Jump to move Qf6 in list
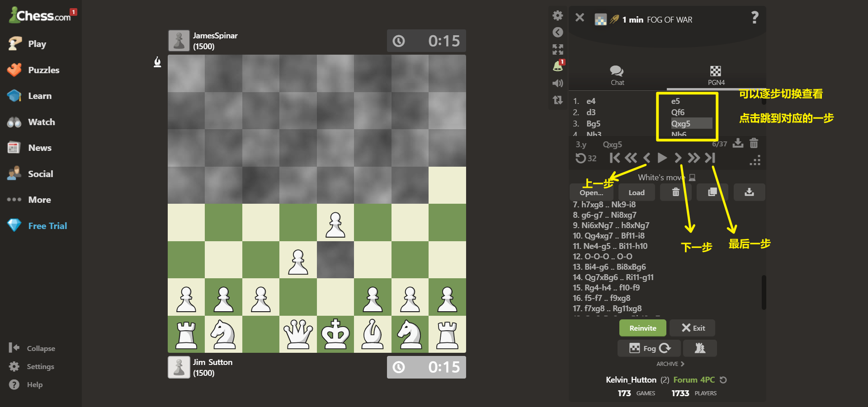 (x=678, y=112)
